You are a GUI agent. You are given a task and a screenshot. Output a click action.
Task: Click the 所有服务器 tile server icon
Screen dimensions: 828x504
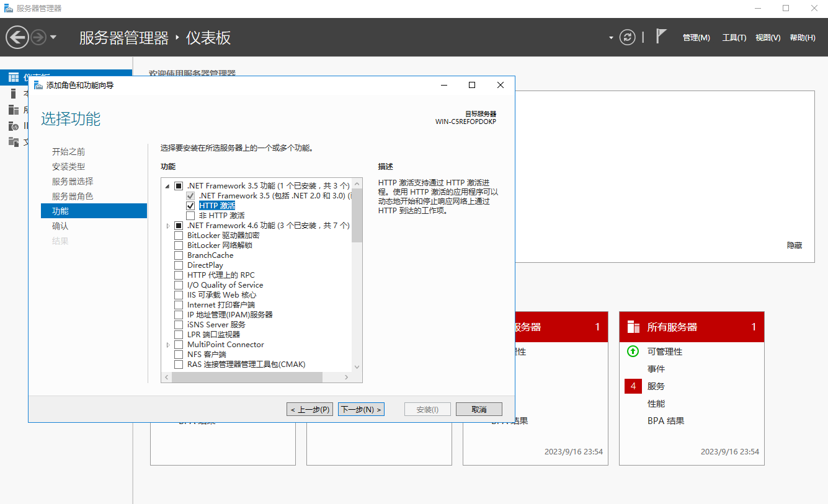coord(633,327)
